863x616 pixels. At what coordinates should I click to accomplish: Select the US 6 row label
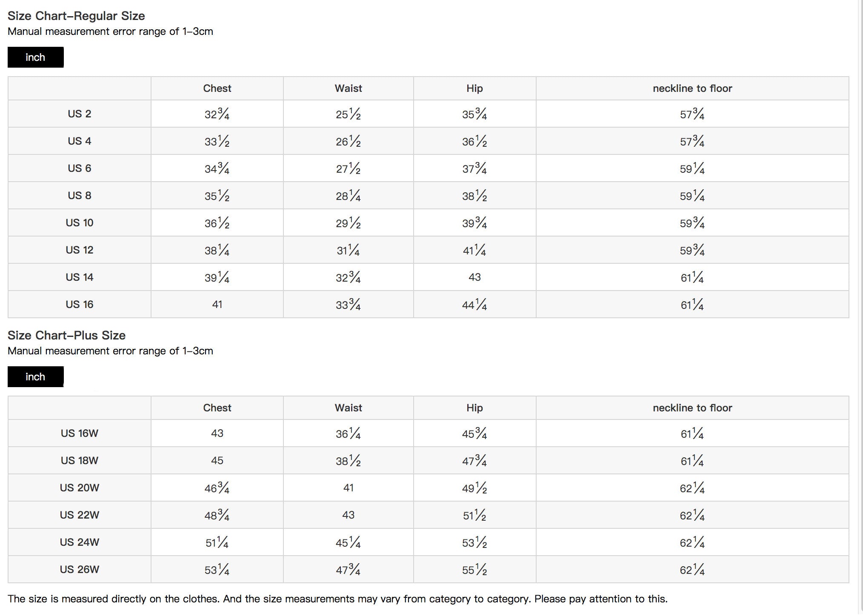click(80, 168)
